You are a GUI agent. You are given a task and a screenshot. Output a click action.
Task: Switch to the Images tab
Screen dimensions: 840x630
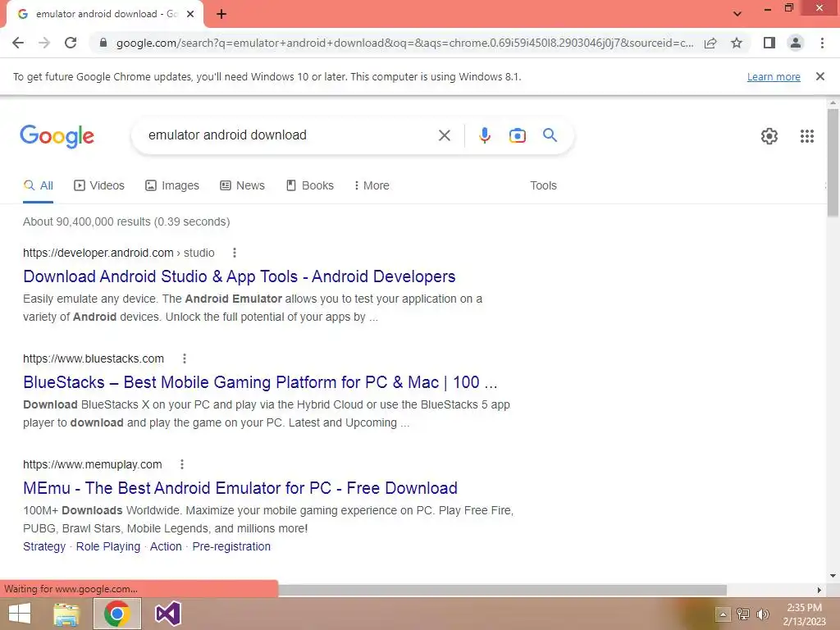(x=172, y=186)
